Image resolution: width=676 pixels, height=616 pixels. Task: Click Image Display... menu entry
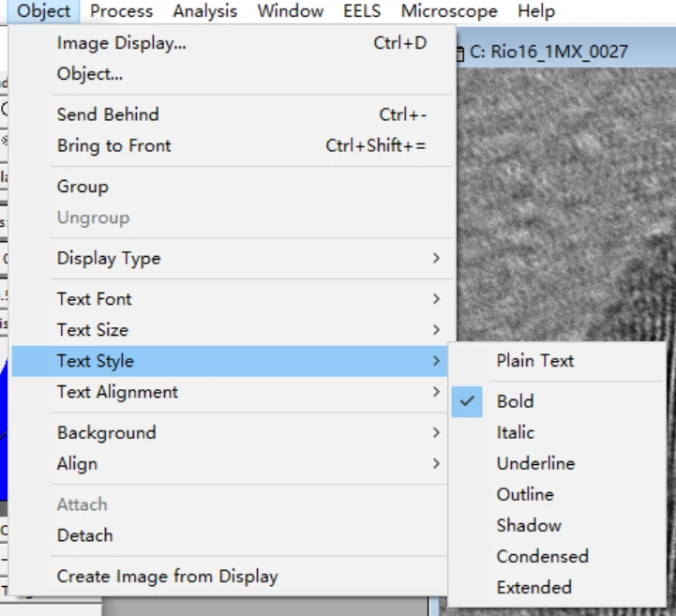121,43
